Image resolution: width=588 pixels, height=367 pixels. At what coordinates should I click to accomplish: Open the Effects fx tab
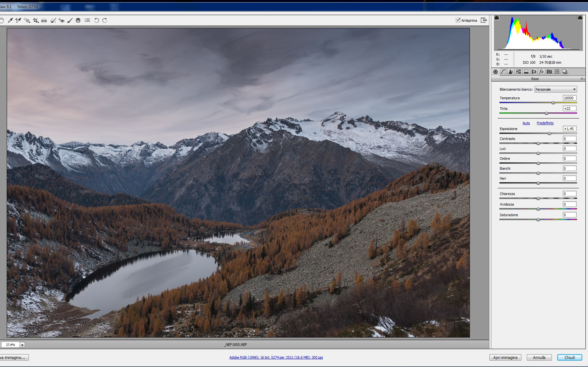542,72
